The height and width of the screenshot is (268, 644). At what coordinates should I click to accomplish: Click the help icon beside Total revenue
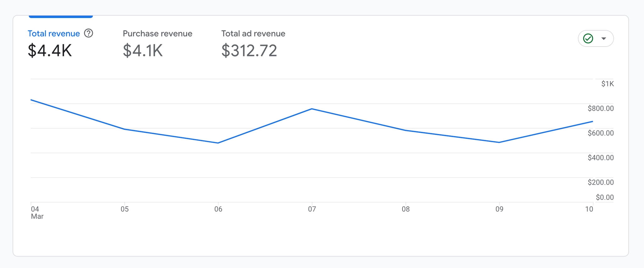tap(89, 33)
